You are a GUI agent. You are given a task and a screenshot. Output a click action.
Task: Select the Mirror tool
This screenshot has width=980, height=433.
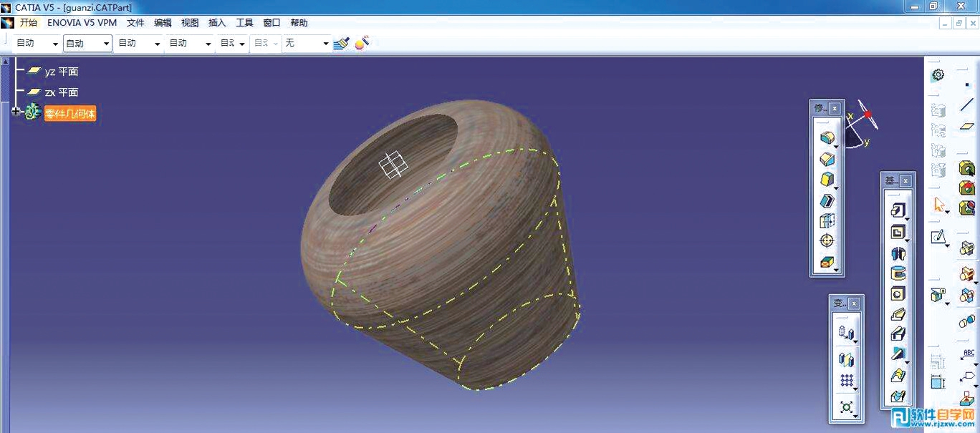pos(846,359)
